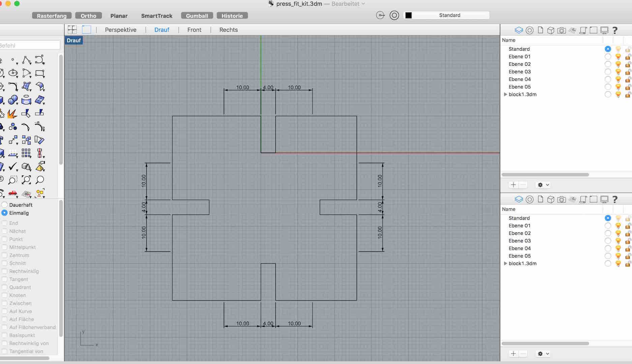Select the Dauerhaft radio option
This screenshot has width=632, height=364.
tap(4, 205)
